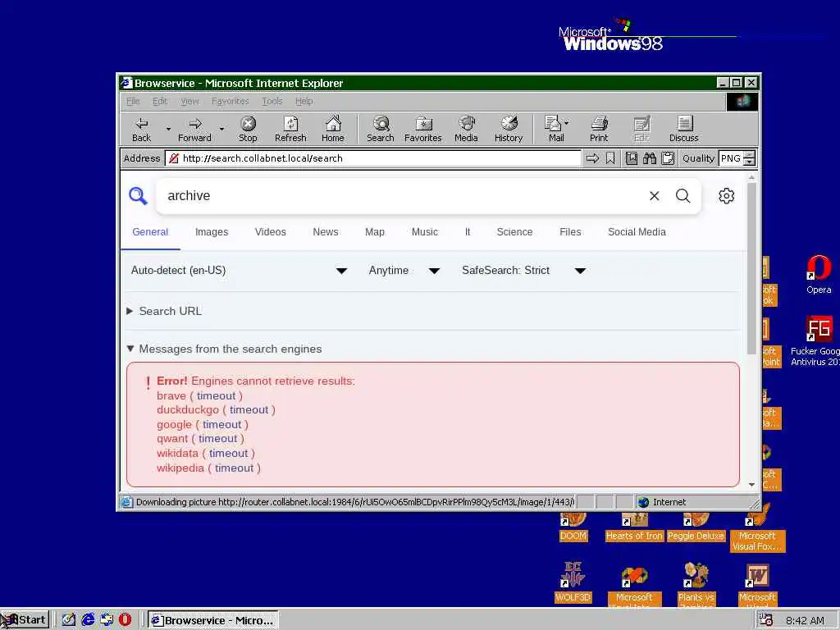The width and height of the screenshot is (840, 630).
Task: Switch to the Science tab
Action: [514, 232]
